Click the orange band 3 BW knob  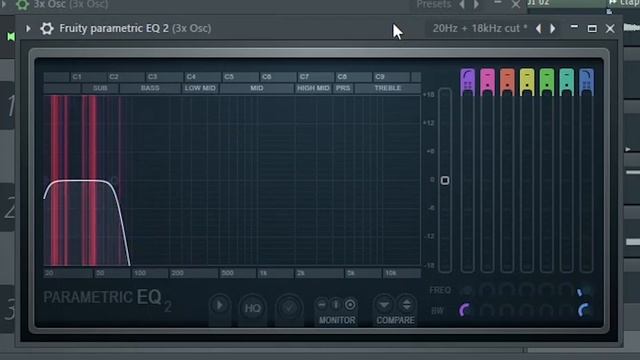507,311
